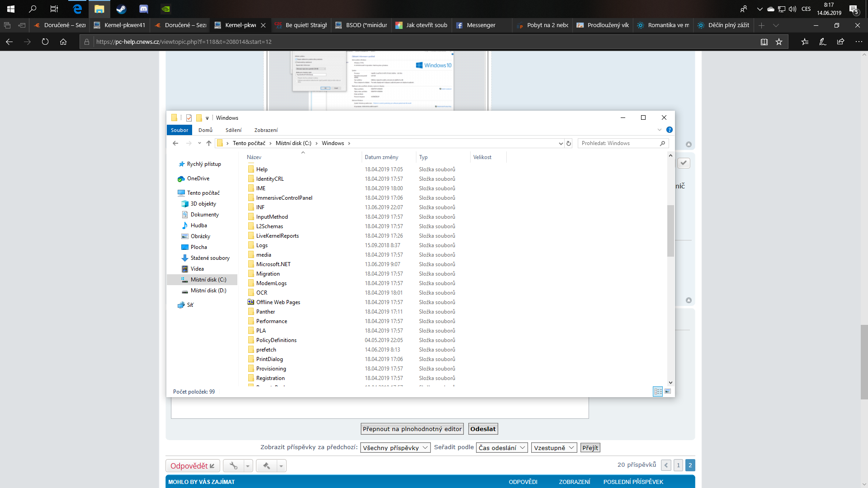Expand the Explorer address bar history dropdown
868x488 pixels.
(561, 143)
